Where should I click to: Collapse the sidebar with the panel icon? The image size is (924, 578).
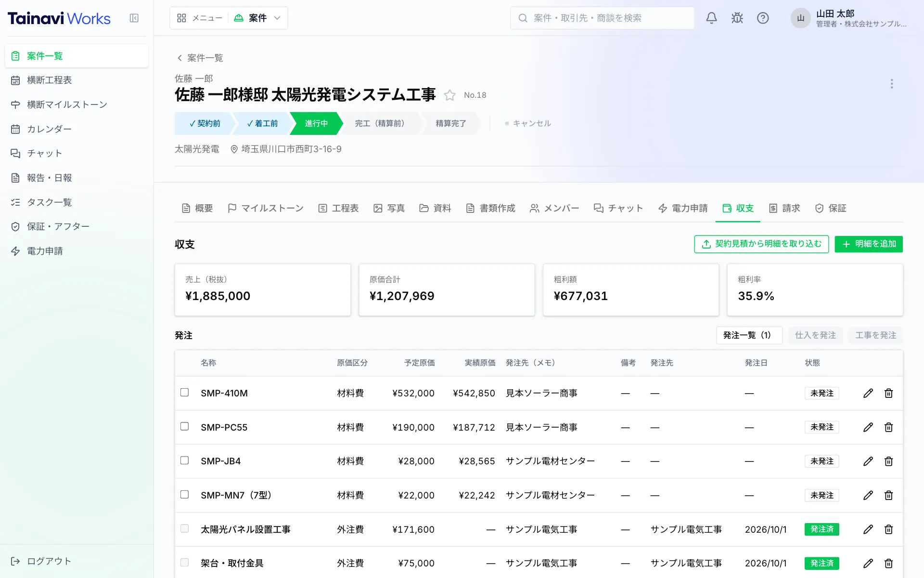point(134,18)
